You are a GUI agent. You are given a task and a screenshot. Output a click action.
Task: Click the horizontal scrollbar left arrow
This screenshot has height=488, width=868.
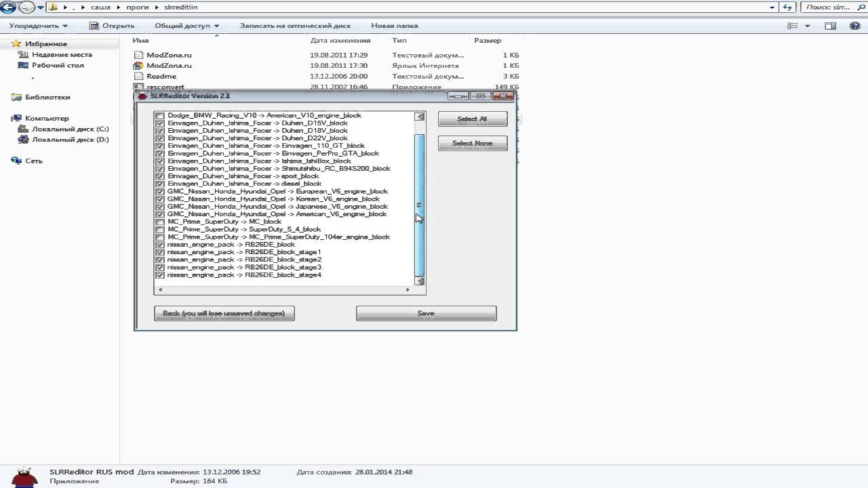click(x=160, y=289)
